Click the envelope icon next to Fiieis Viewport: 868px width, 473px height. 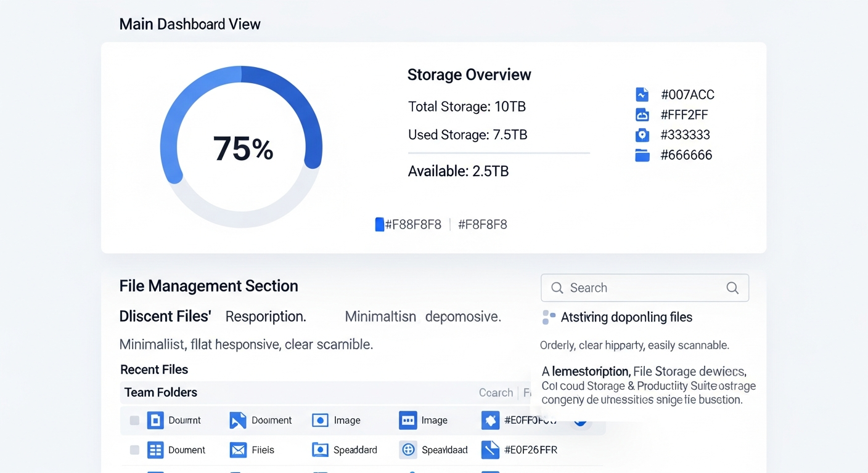[x=238, y=450]
